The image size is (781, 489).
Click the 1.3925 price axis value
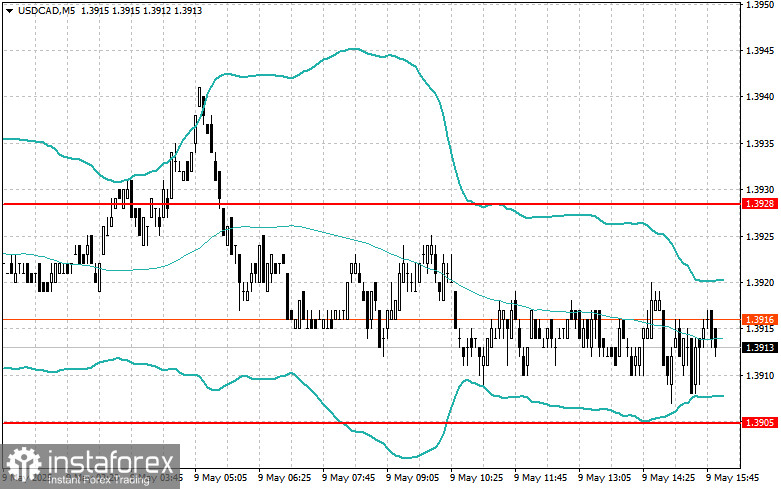(x=760, y=237)
